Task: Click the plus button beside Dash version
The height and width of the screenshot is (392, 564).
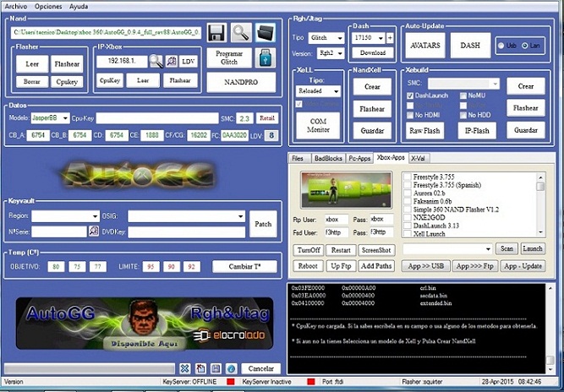Action: point(390,38)
